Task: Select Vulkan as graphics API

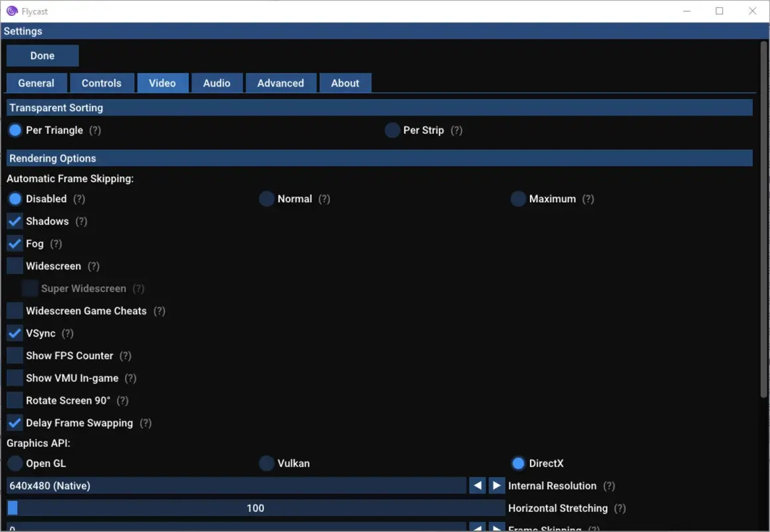Action: tap(266, 463)
